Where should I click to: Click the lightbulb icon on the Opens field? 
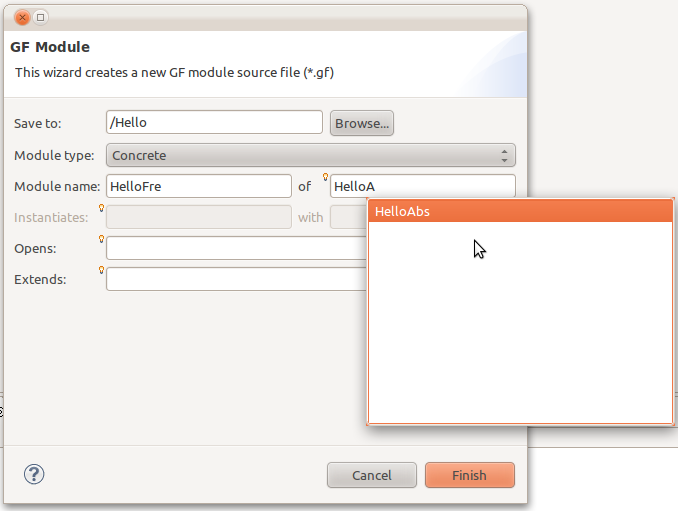click(x=101, y=239)
